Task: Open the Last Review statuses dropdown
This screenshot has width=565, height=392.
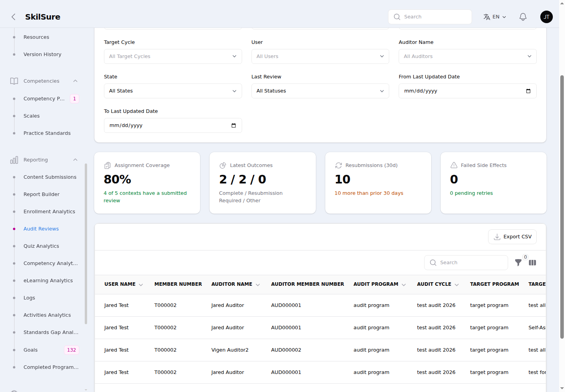Action: tap(320, 91)
